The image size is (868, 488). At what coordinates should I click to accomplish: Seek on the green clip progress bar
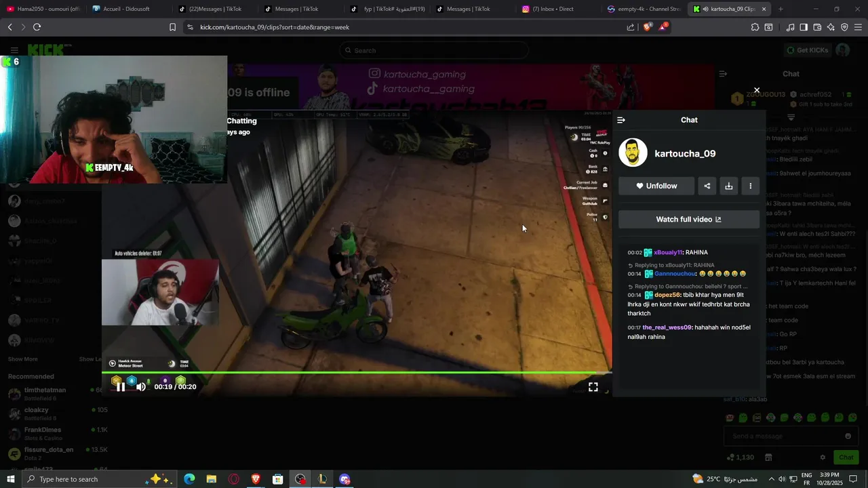point(357,373)
